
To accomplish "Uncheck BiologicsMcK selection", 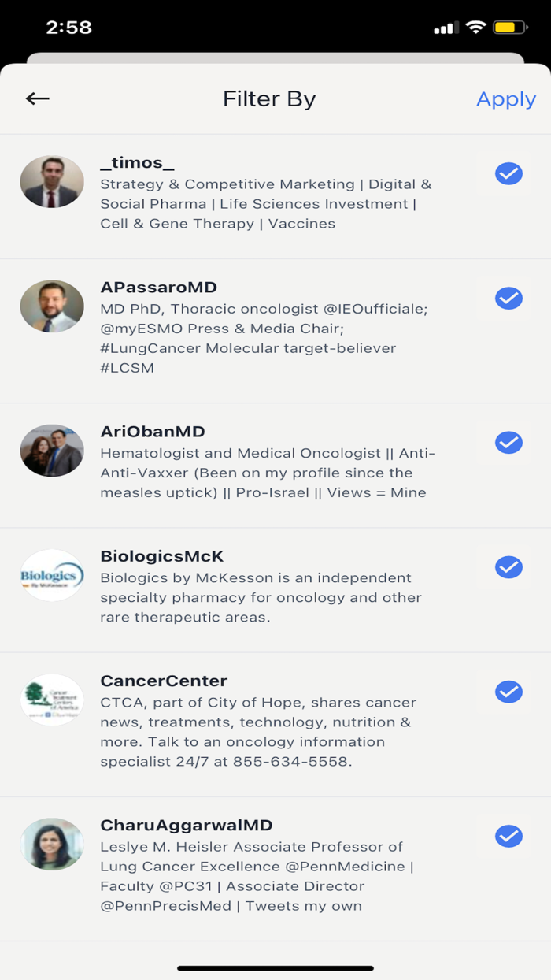I will pyautogui.click(x=508, y=567).
